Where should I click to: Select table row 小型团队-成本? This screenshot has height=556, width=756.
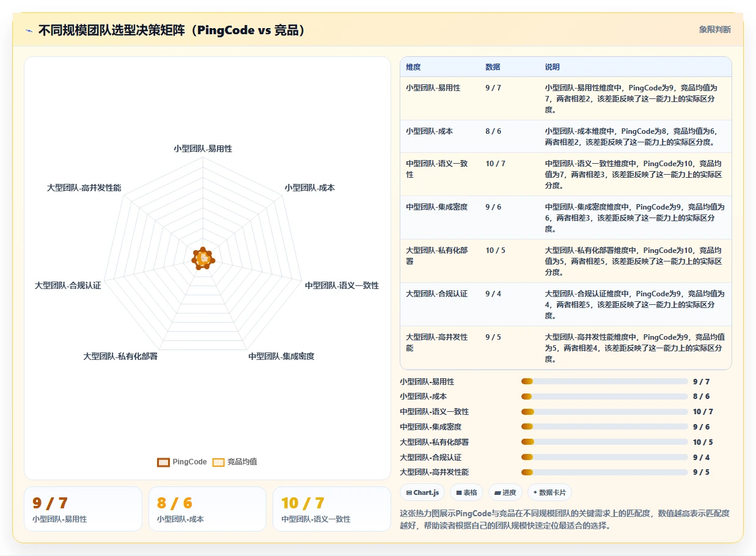565,136
